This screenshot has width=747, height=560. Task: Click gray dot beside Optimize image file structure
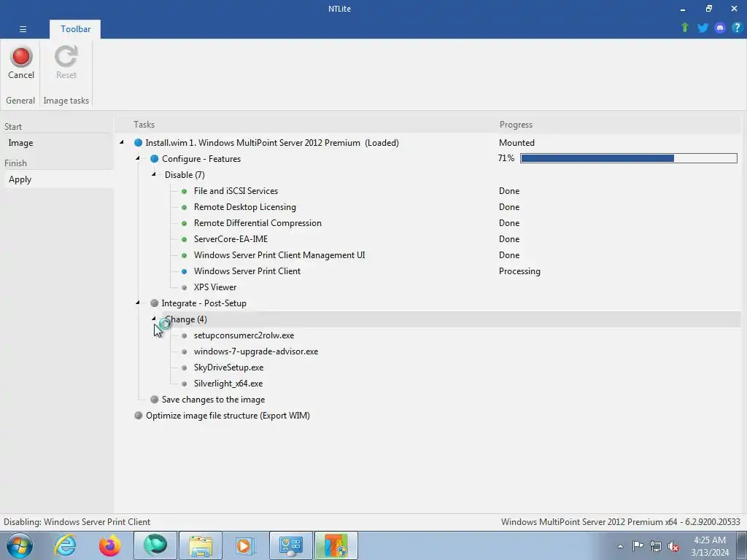[138, 416]
